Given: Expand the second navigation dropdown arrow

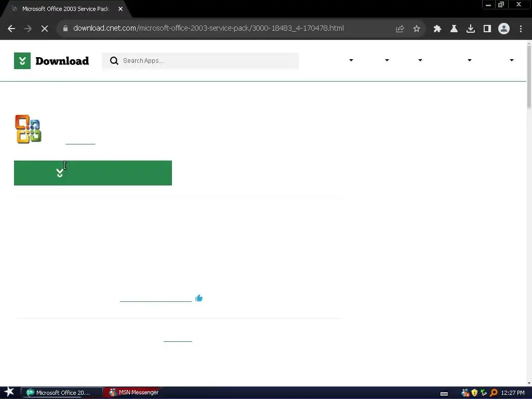Looking at the screenshot, I should pos(387,60).
